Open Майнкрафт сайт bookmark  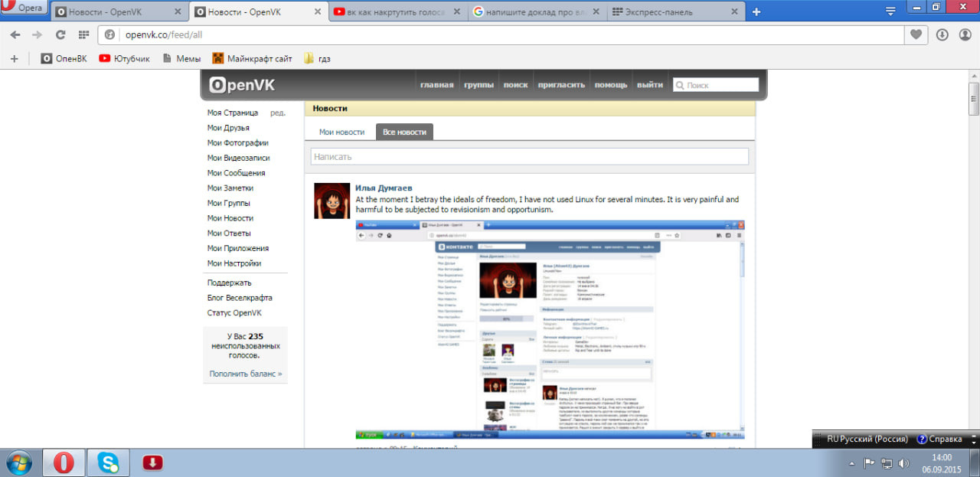pyautogui.click(x=252, y=58)
